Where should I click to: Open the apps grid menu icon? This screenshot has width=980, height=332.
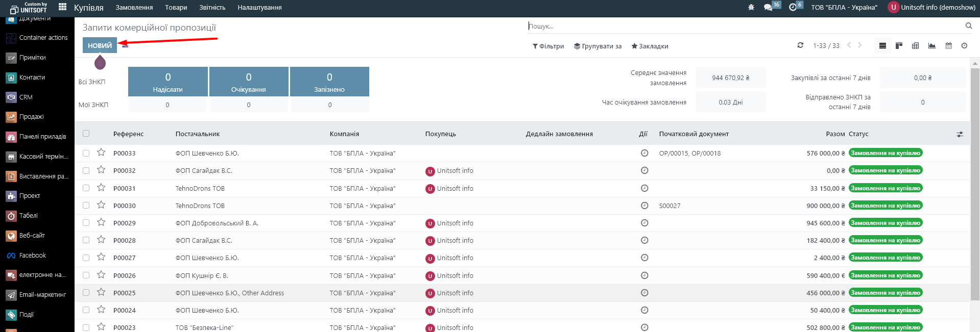pos(62,7)
